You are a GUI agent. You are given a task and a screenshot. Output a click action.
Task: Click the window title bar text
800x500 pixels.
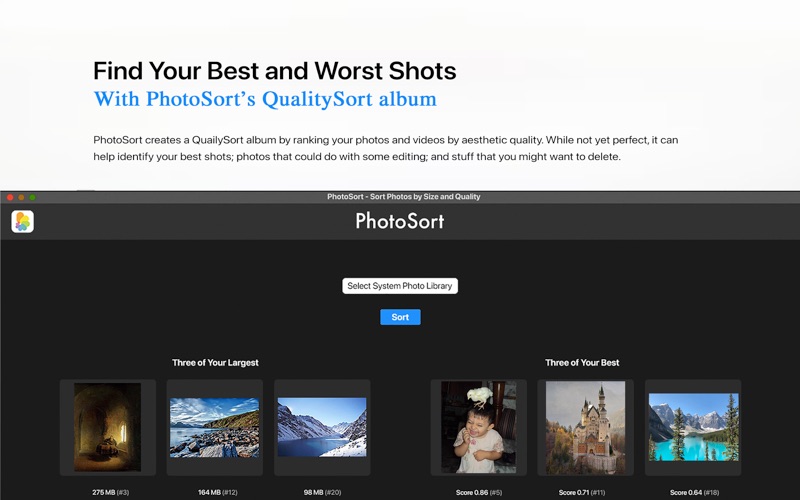tap(404, 196)
